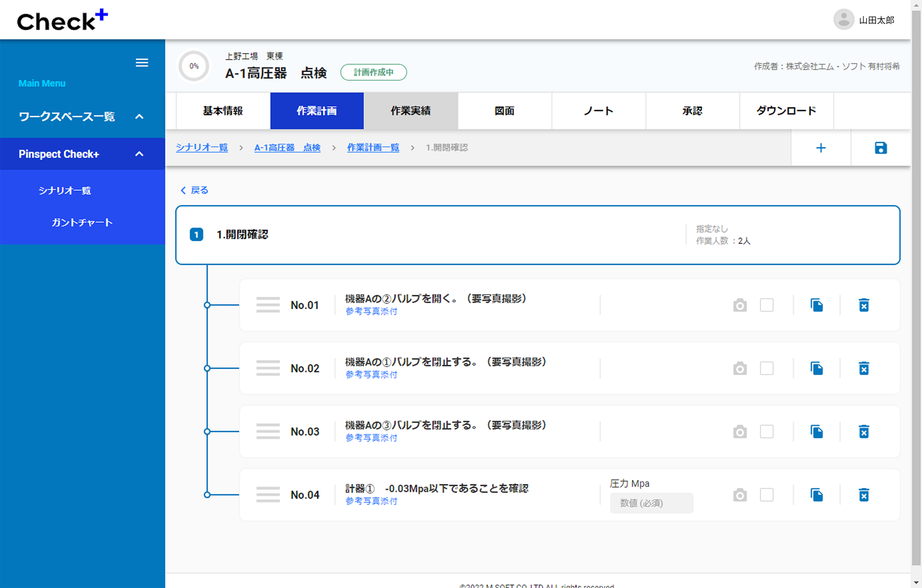Open 作業計画一覧 breadcrumb link

click(373, 148)
